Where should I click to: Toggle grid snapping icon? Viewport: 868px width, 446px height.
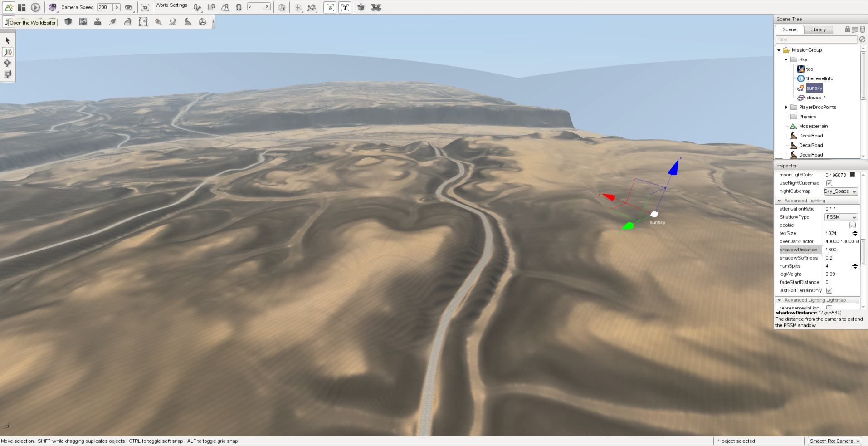coord(211,7)
